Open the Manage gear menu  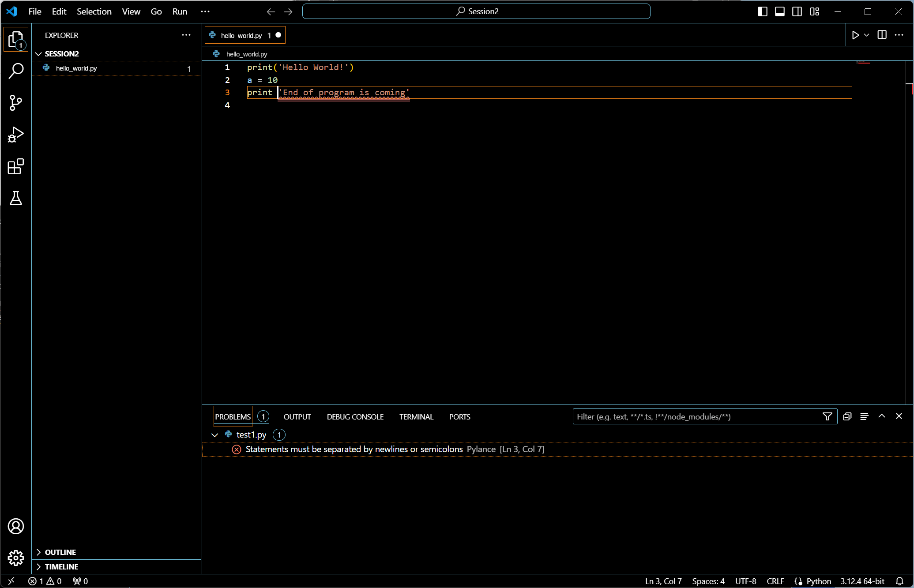pos(16,558)
